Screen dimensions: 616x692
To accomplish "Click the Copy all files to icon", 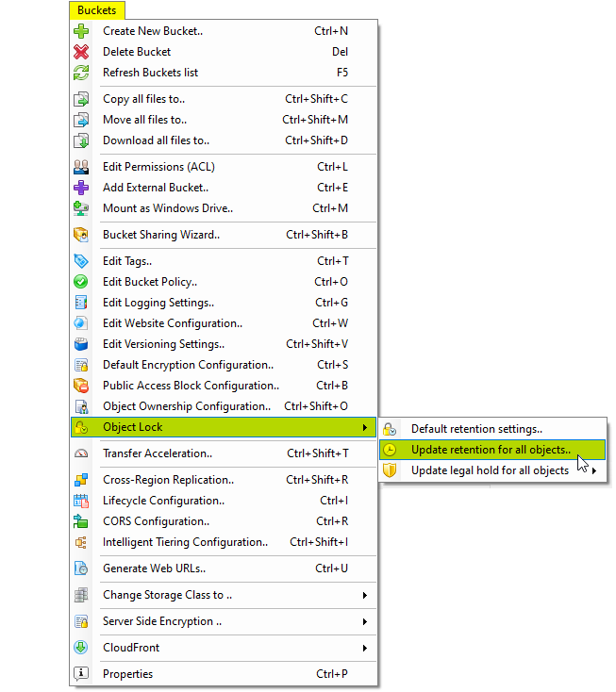I will pos(81,99).
